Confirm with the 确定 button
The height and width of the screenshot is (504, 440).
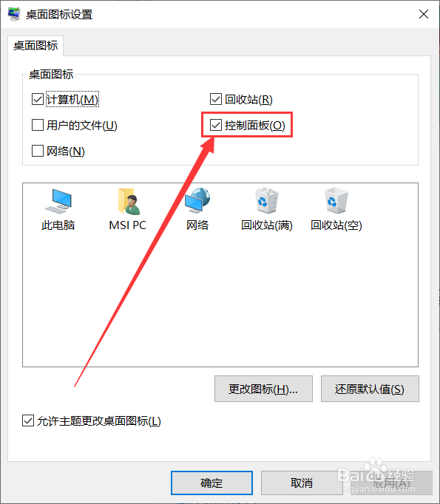(x=211, y=483)
